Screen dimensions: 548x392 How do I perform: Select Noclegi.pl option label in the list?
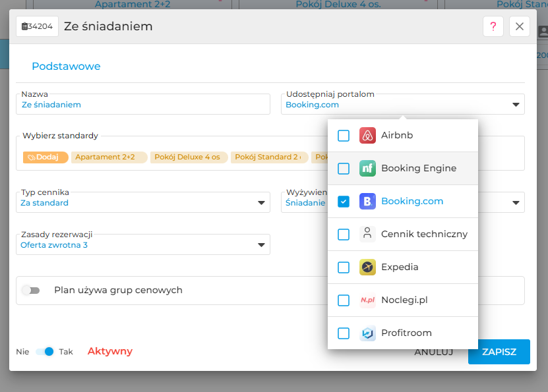coord(404,300)
